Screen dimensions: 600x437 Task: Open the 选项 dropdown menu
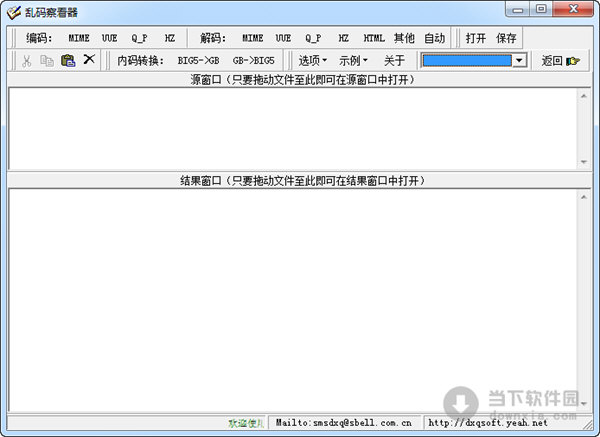point(313,60)
